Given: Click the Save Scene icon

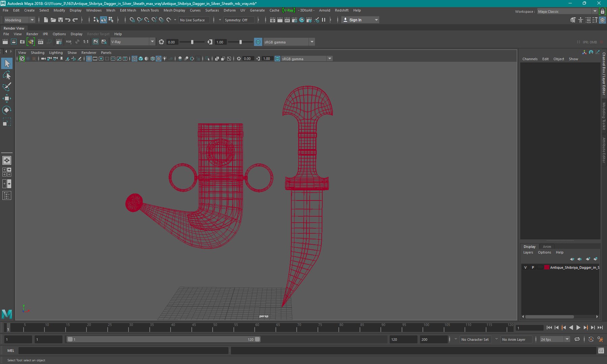Looking at the screenshot, I should [60, 20].
